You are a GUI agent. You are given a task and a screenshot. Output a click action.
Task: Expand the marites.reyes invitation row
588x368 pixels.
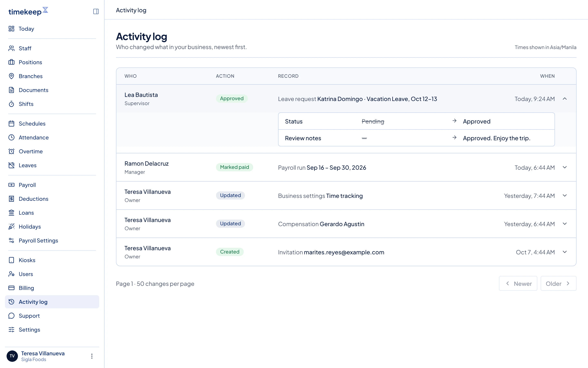click(x=565, y=252)
